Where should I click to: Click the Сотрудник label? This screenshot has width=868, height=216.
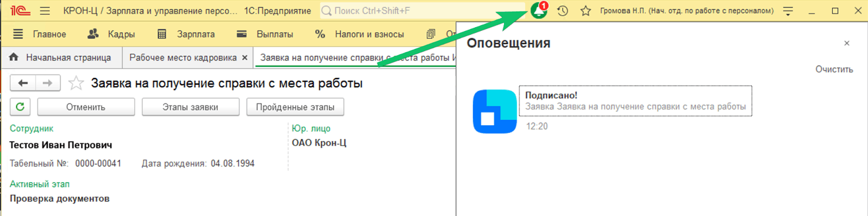[x=31, y=129]
